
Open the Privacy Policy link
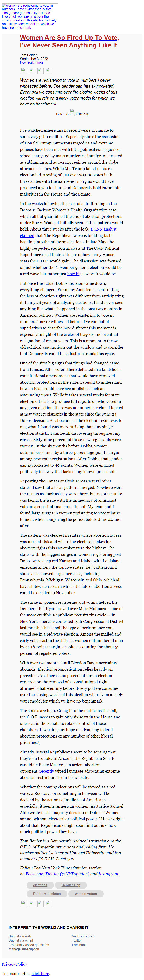pos(14,964)
